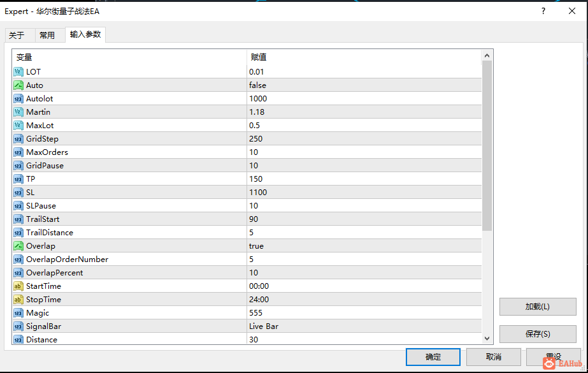Screen dimensions: 588x373
Task: Switch to the 常用 tab
Action: (x=47, y=35)
